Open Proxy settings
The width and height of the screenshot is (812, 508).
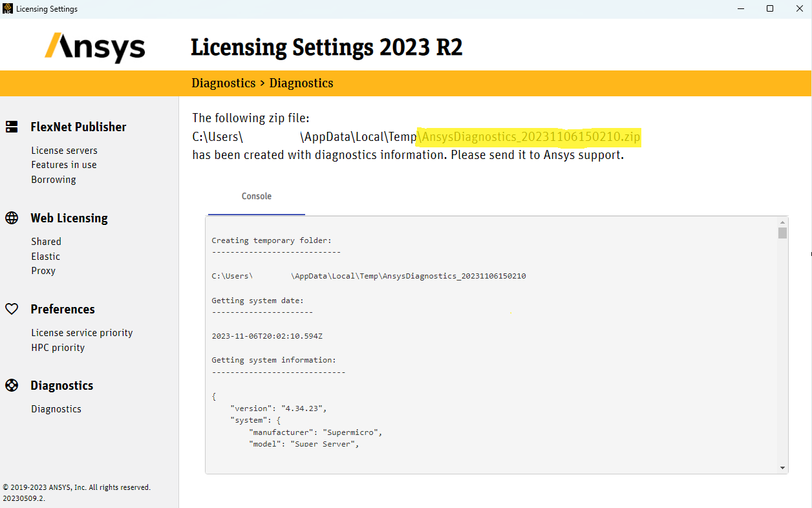[x=43, y=271]
